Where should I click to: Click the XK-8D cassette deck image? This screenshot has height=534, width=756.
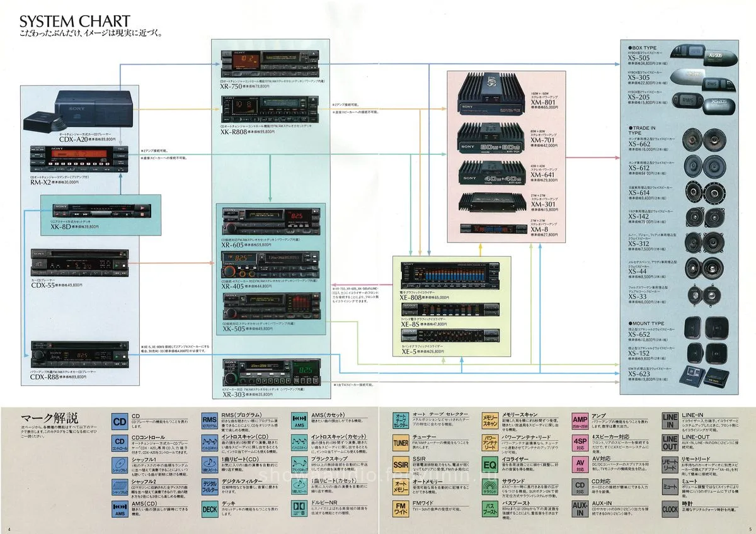101,211
